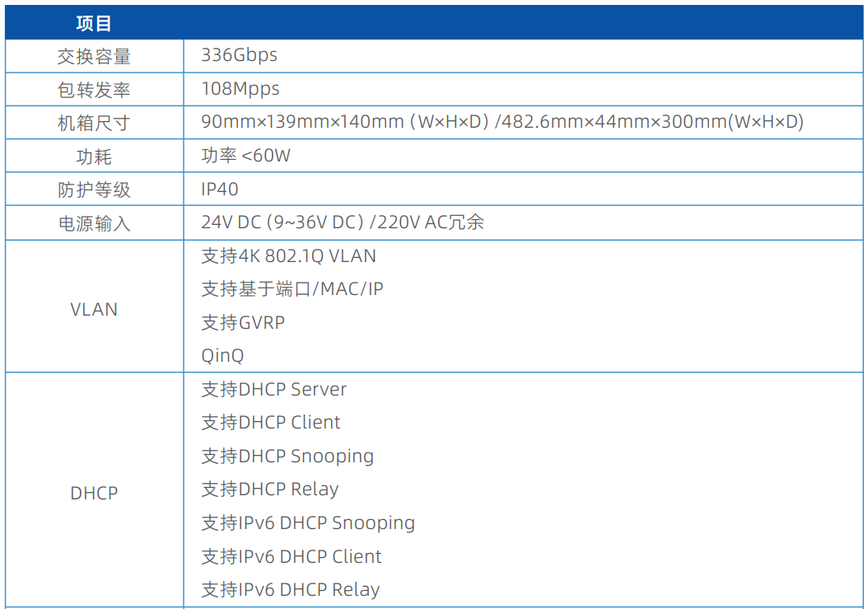Select the QinQ entry
The width and height of the screenshot is (868, 609).
tap(222, 356)
